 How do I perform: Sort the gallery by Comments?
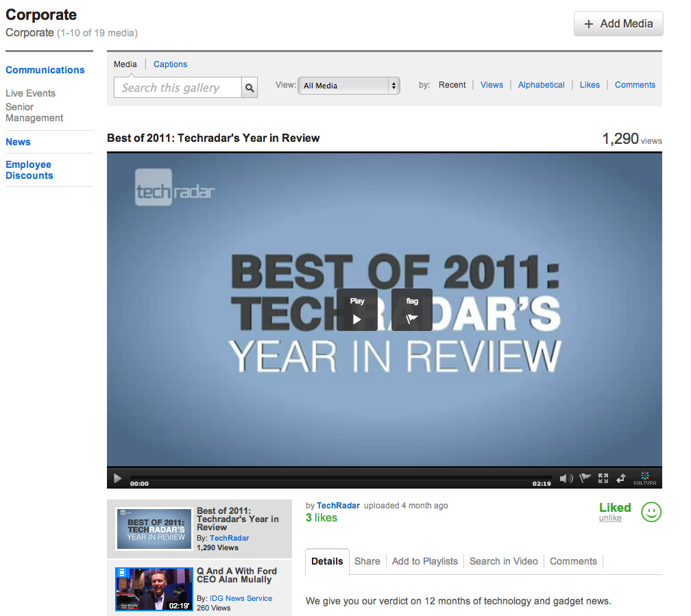coord(635,85)
